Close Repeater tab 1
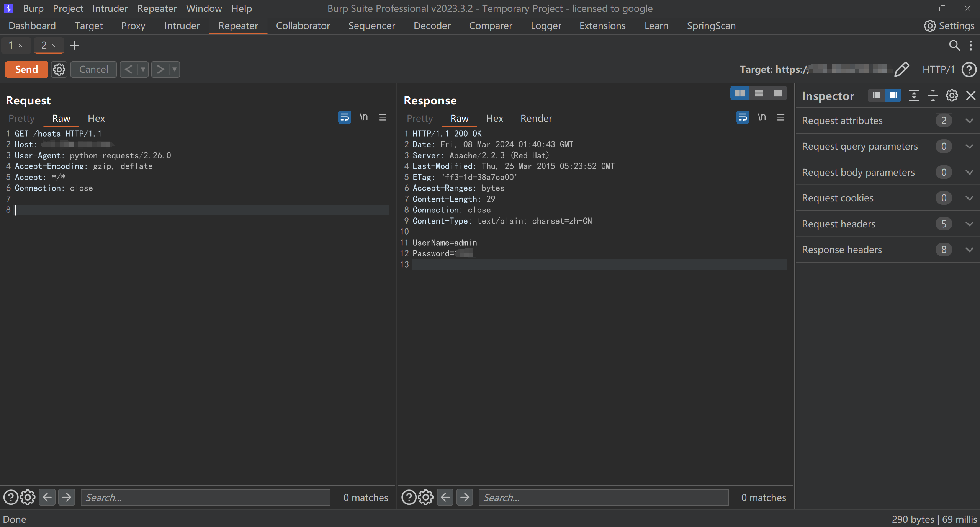Viewport: 980px width, 527px height. coord(20,45)
